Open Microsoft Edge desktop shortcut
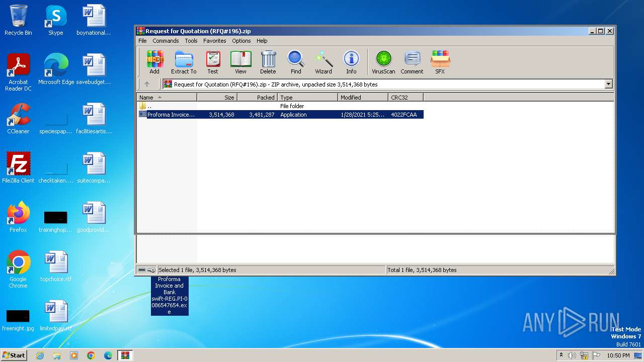 (x=56, y=69)
